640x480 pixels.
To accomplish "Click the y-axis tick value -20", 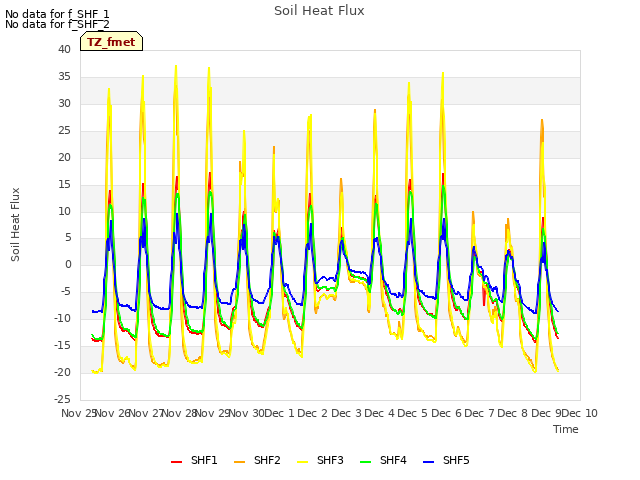I will point(62,372).
